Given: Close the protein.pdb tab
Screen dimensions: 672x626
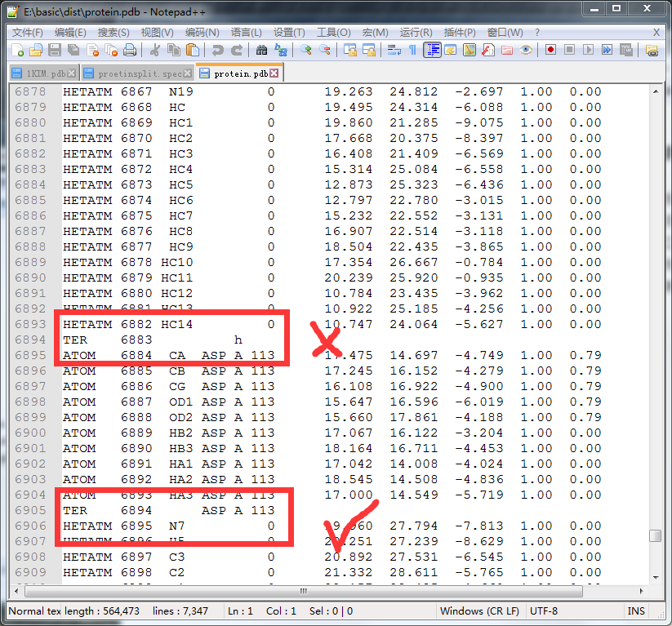Looking at the screenshot, I should [x=274, y=73].
